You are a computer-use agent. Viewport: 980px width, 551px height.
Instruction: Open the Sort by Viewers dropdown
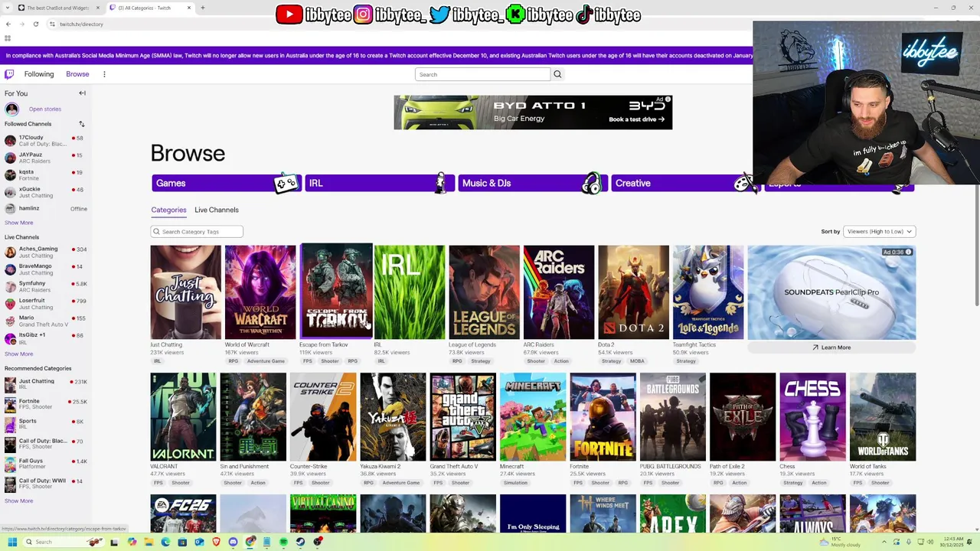coord(879,231)
